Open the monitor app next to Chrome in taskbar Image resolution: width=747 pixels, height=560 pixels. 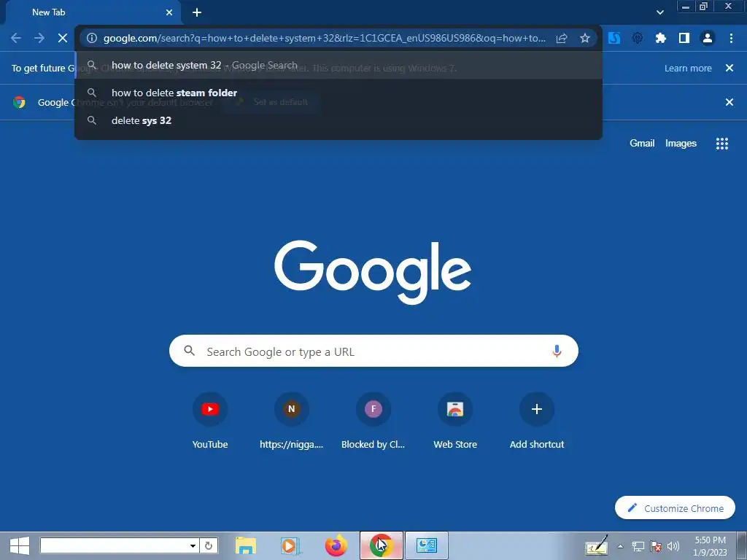[x=426, y=545]
